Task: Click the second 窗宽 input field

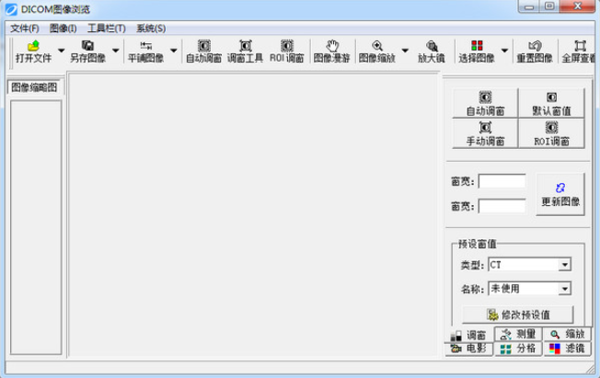Action: pyautogui.click(x=502, y=207)
